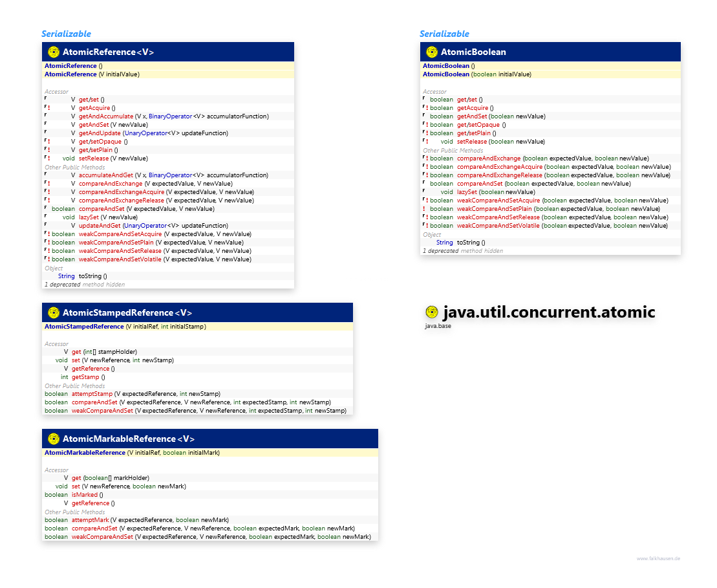Click getAndAccumulate in AtomicReference
Image resolution: width=717 pixels, height=588 pixels.
pos(106,116)
